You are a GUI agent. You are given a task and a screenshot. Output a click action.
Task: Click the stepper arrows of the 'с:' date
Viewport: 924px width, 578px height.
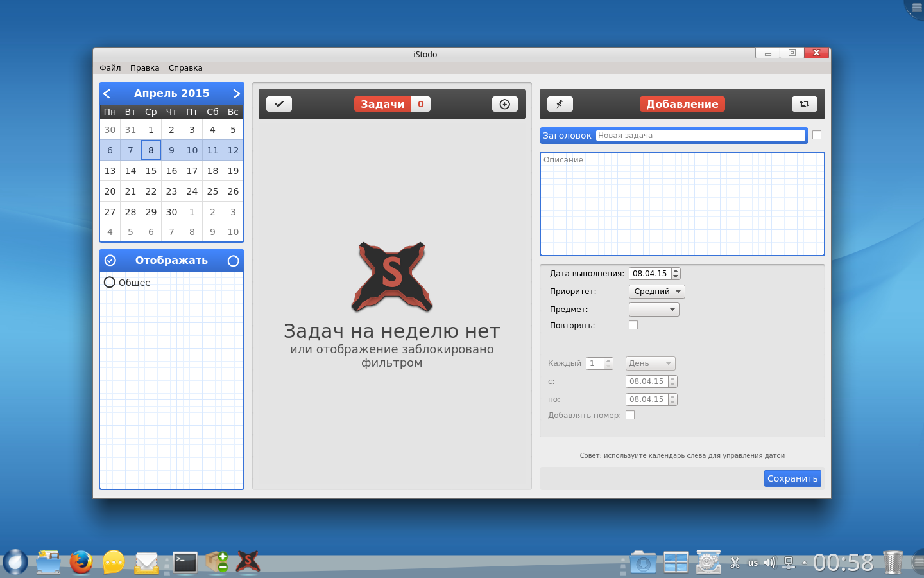tap(672, 381)
